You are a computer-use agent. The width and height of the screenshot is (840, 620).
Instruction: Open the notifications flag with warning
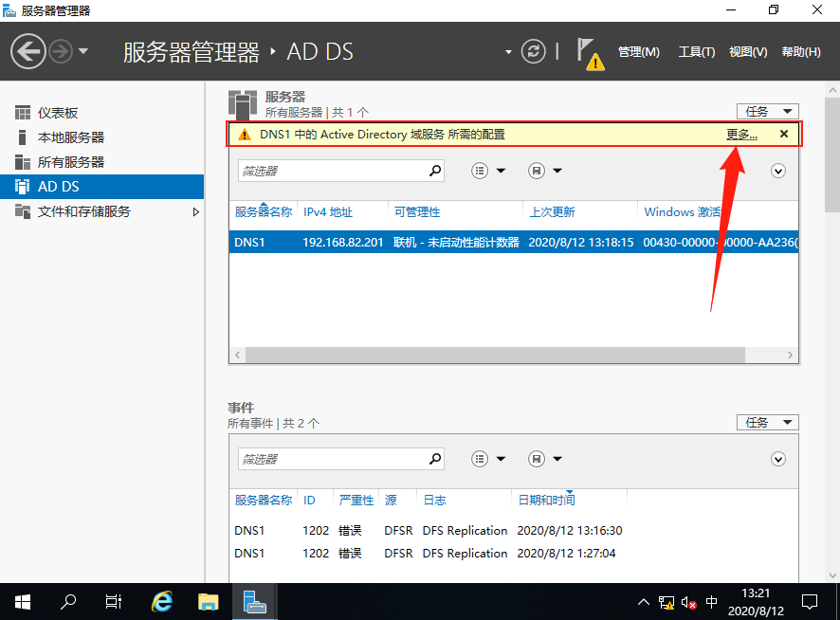pyautogui.click(x=591, y=54)
